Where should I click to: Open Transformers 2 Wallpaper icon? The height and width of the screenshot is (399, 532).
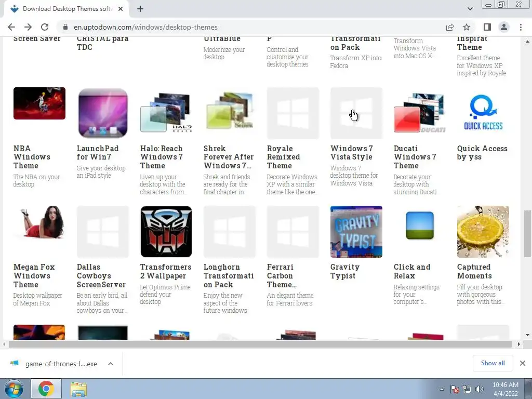166,231
